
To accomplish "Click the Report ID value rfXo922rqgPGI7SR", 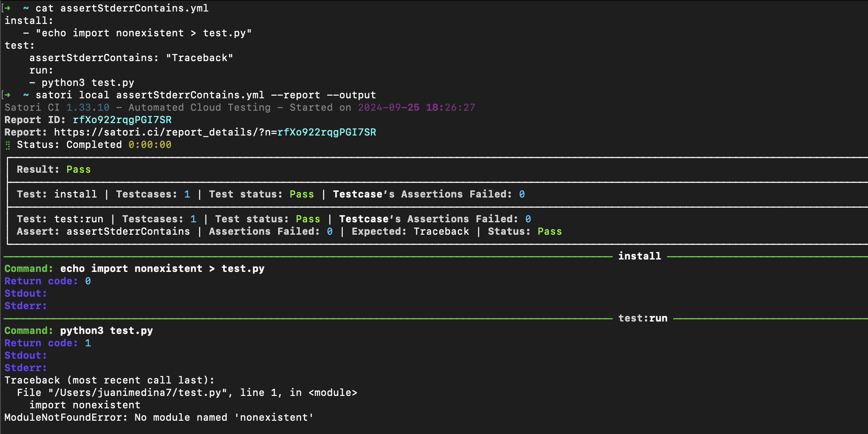I will (122, 120).
